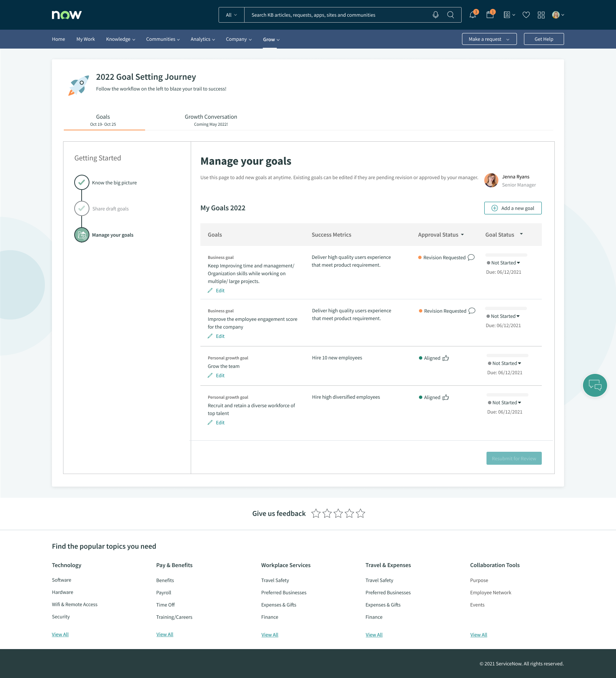Open Security link under Technology
The width and height of the screenshot is (616, 678).
pos(61,617)
